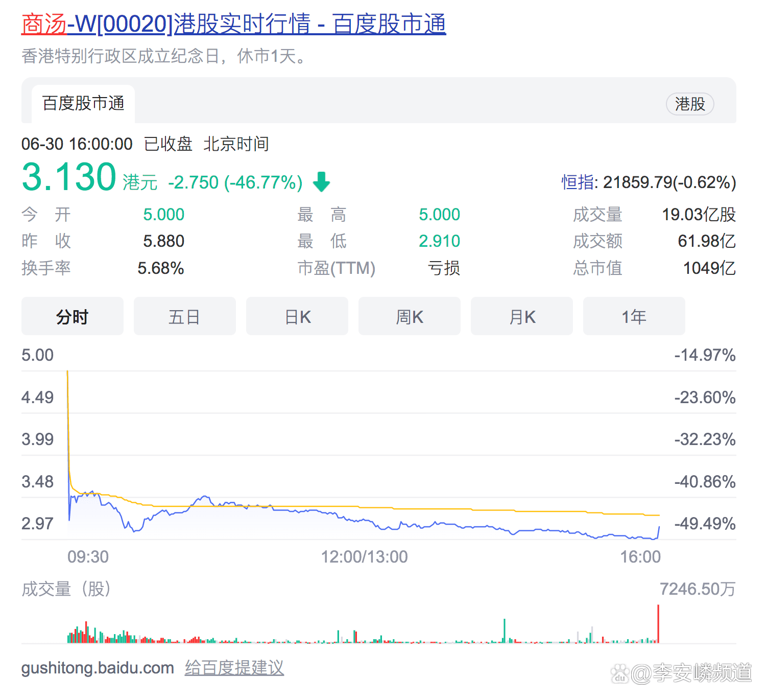Click the 昨收 value 5.880

[x=163, y=241]
